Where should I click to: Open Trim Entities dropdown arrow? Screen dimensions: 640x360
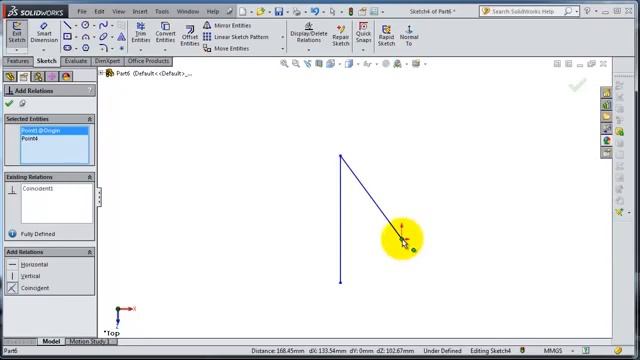[x=140, y=50]
